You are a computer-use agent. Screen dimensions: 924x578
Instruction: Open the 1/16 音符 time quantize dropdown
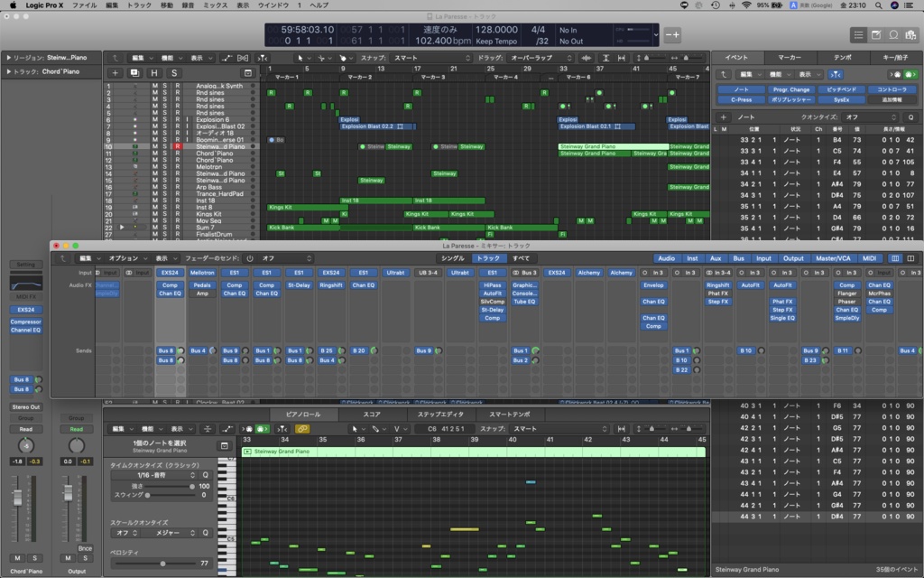pyautogui.click(x=153, y=475)
